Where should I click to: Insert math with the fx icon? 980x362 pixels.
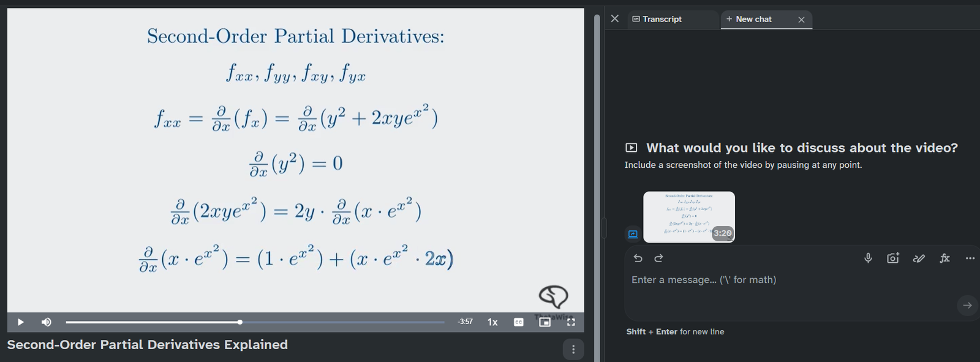click(944, 258)
